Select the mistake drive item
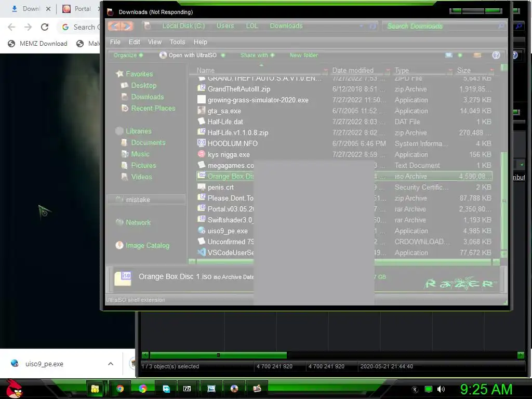The image size is (532, 399). (146, 199)
